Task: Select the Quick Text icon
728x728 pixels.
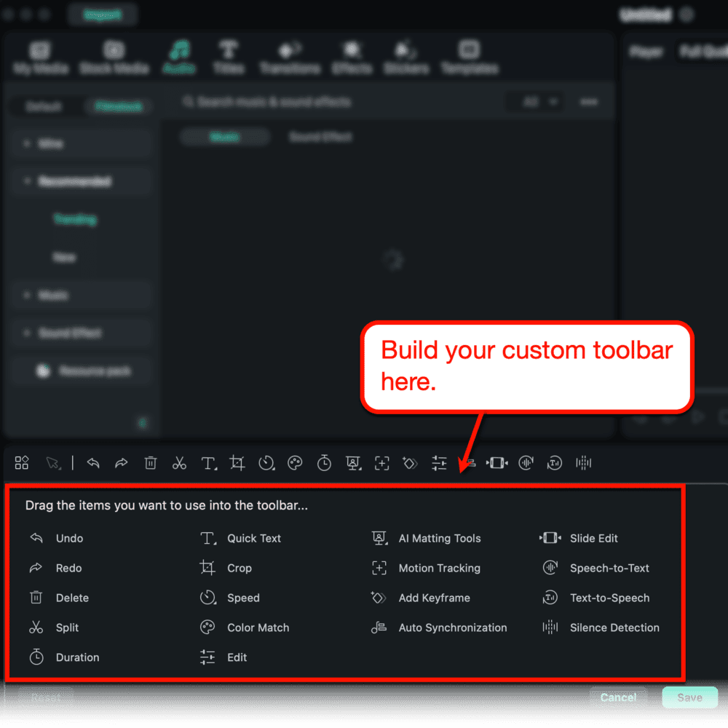Action: [208, 538]
